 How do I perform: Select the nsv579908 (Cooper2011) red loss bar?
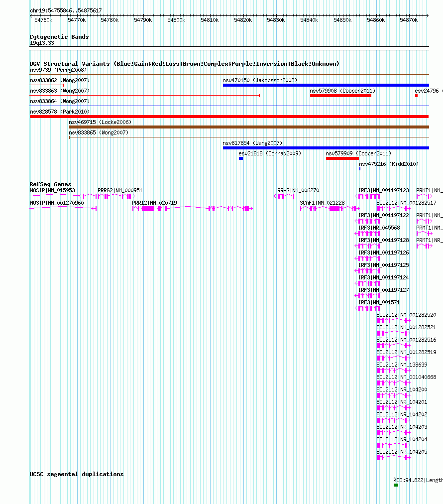(x=340, y=96)
